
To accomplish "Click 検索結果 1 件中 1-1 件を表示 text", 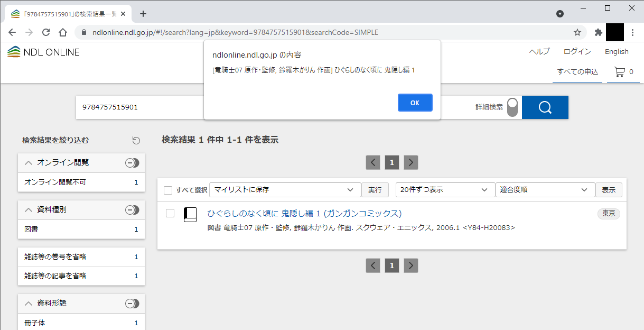I will tap(220, 140).
